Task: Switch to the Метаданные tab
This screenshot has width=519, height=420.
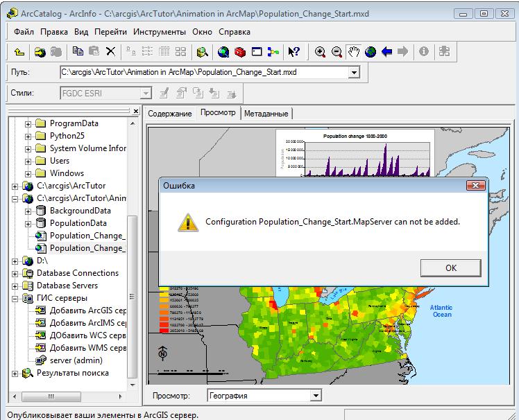Action: click(266, 114)
